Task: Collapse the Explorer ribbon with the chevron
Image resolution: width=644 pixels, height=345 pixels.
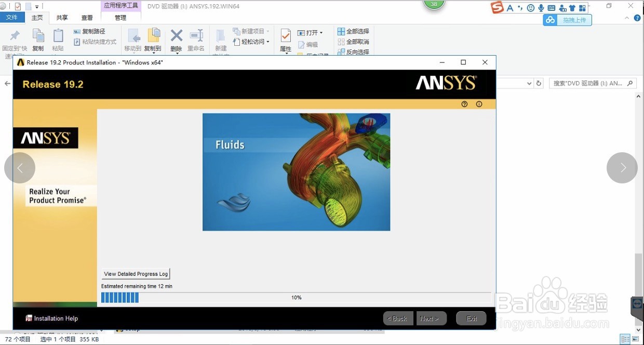Action: pos(627,18)
